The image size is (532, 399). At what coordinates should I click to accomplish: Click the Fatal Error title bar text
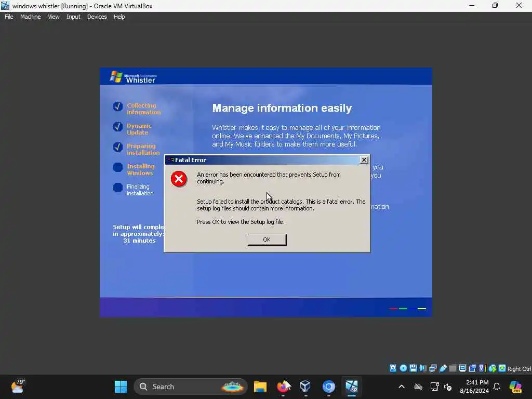(190, 160)
